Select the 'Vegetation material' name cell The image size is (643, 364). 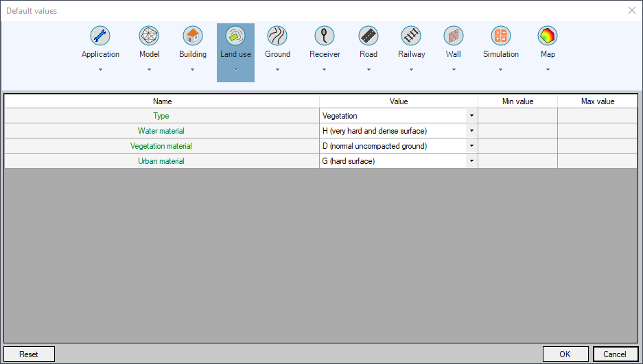click(x=162, y=146)
